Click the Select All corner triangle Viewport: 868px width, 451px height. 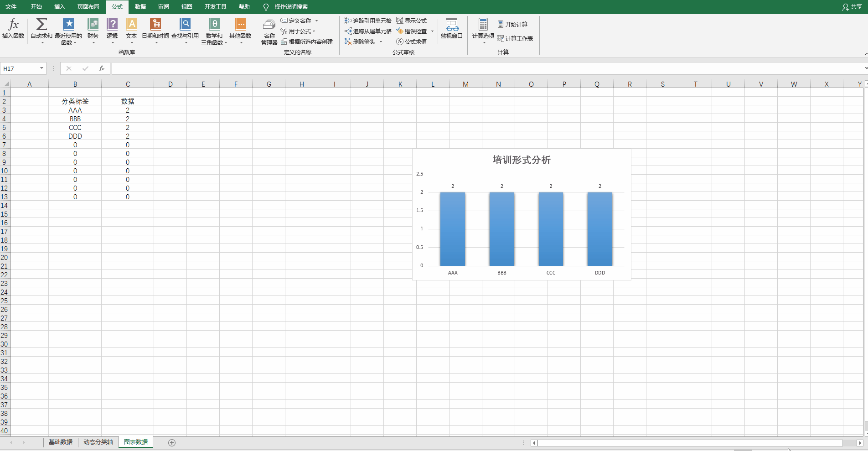[x=5, y=84]
